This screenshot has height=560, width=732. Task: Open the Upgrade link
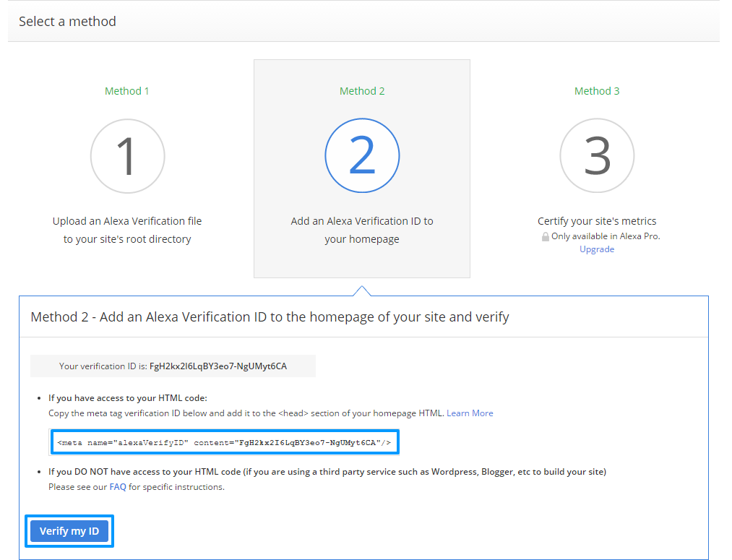[x=597, y=249]
